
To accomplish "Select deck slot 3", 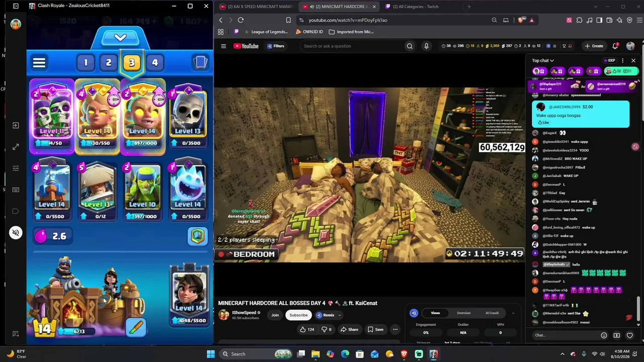I will coord(132,62).
